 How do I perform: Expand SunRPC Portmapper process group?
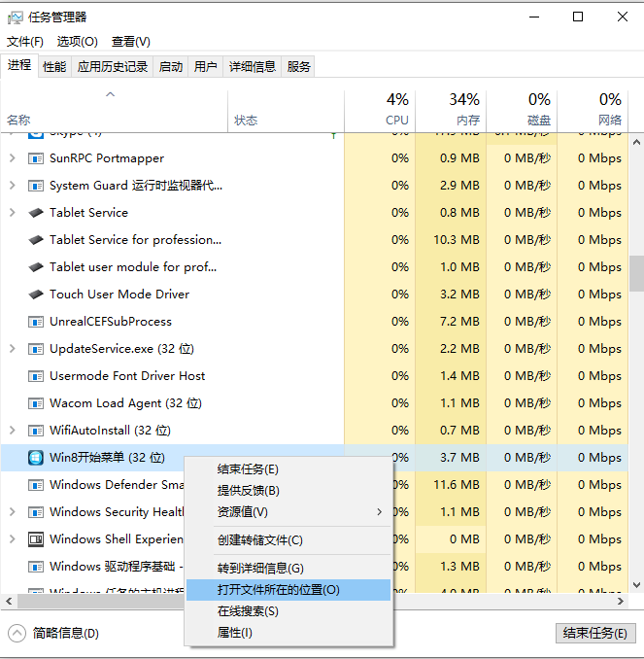pos(13,158)
